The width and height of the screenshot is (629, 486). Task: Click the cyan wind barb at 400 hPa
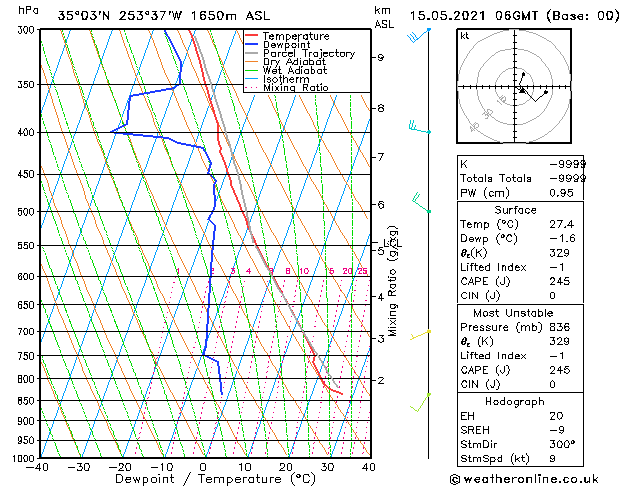pyautogui.click(x=420, y=127)
